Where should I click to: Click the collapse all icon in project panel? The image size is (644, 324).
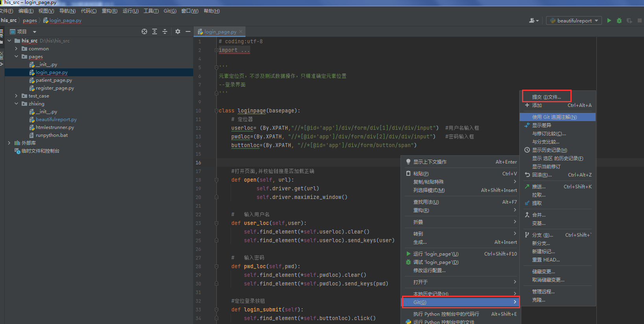pyautogui.click(x=165, y=31)
